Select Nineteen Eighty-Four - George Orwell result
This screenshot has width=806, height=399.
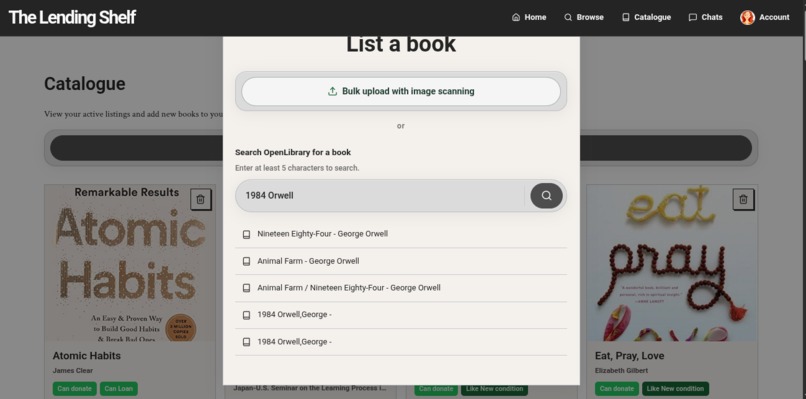point(401,234)
